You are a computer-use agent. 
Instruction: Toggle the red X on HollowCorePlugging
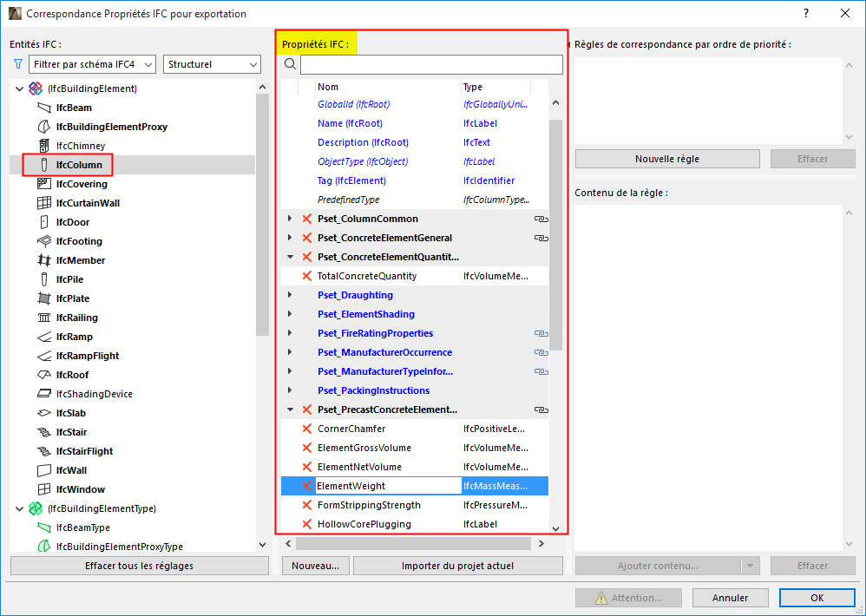307,524
